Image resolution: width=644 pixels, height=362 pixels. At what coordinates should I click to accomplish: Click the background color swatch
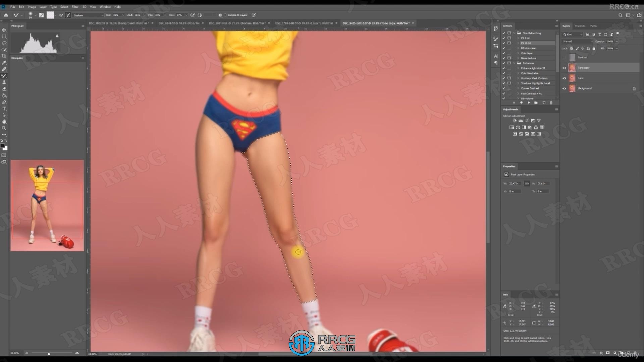5,148
